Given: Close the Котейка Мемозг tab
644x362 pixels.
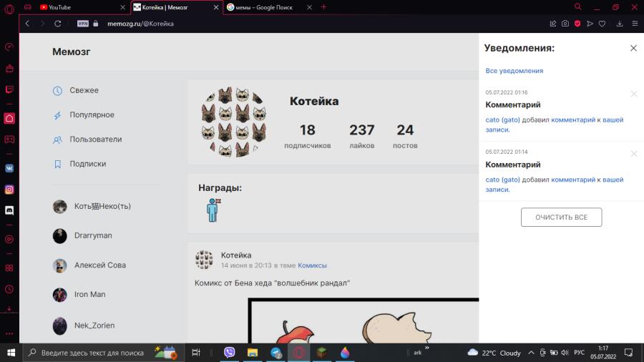Looking at the screenshot, I should [216, 7].
